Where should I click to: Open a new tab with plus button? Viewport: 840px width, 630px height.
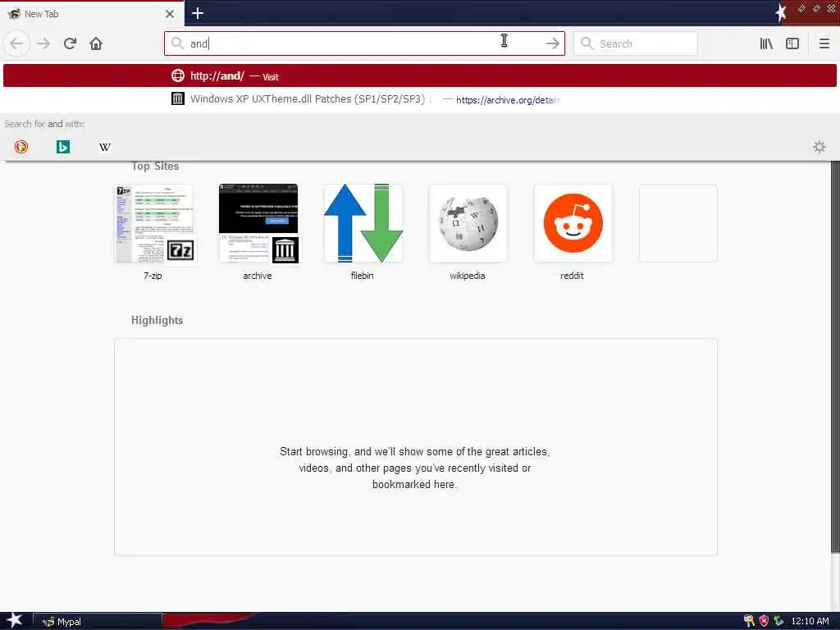click(x=197, y=13)
